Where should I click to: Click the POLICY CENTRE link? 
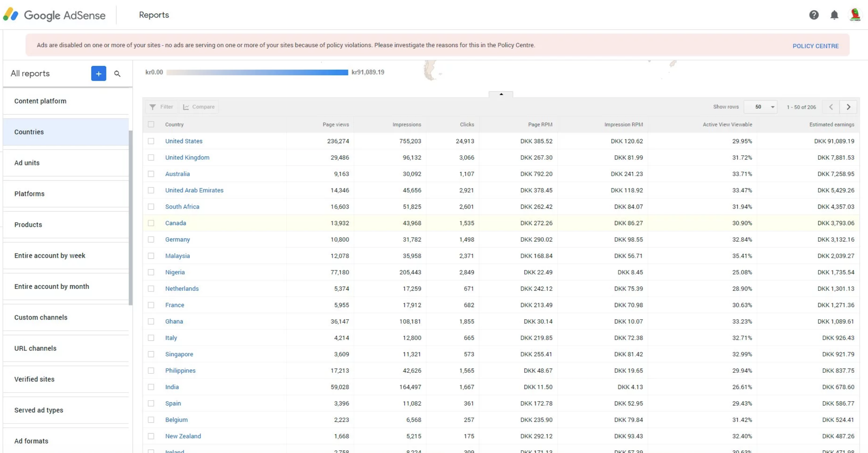[x=815, y=46]
